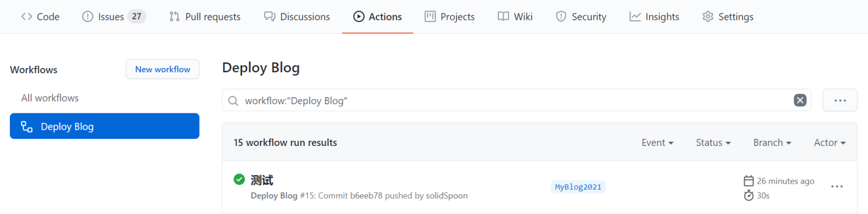Screen dimensions: 868x214
Task: Click the Deploy Blog workflow icon in the sidebar
Action: 27,126
